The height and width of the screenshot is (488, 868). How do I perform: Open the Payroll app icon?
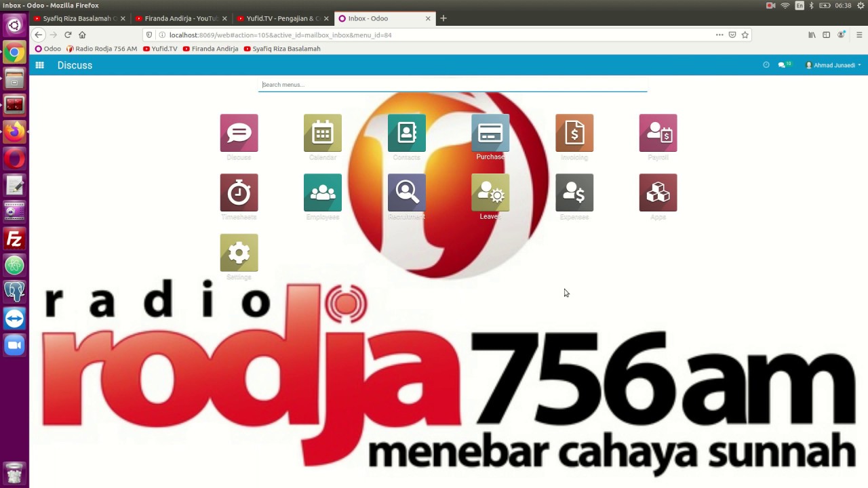(x=658, y=133)
